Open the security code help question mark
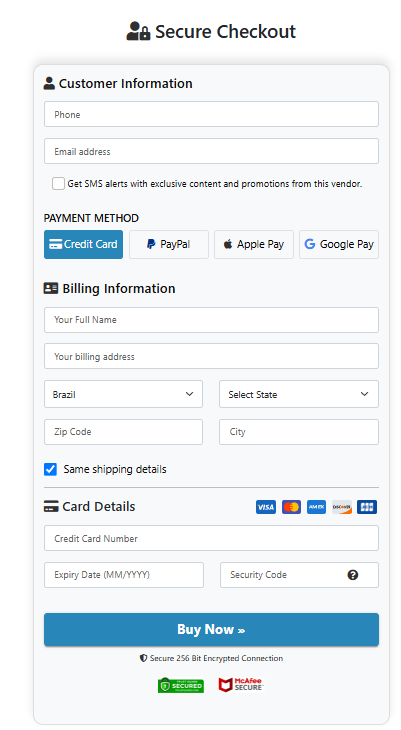This screenshot has width=401, height=730. 353,575
